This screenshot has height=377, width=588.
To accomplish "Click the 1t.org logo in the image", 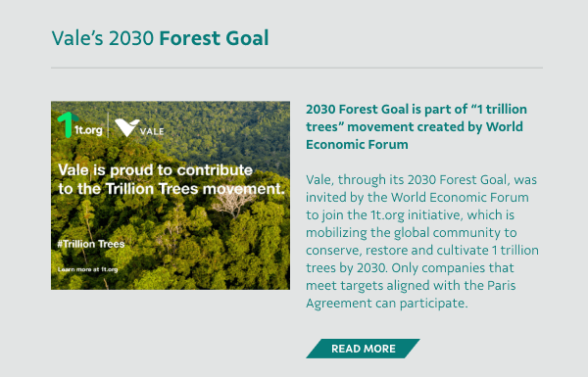I will coord(80,125).
